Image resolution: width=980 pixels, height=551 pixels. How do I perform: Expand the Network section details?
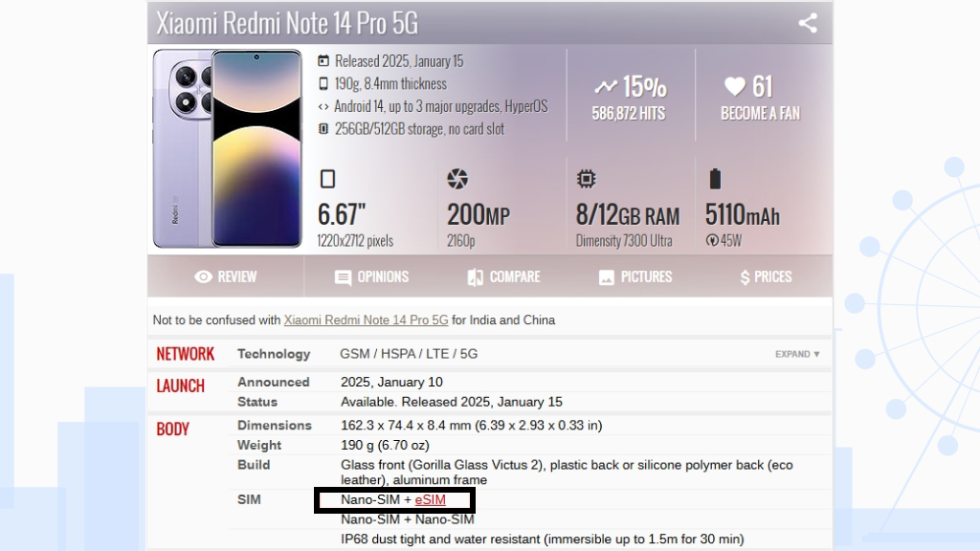tap(797, 354)
